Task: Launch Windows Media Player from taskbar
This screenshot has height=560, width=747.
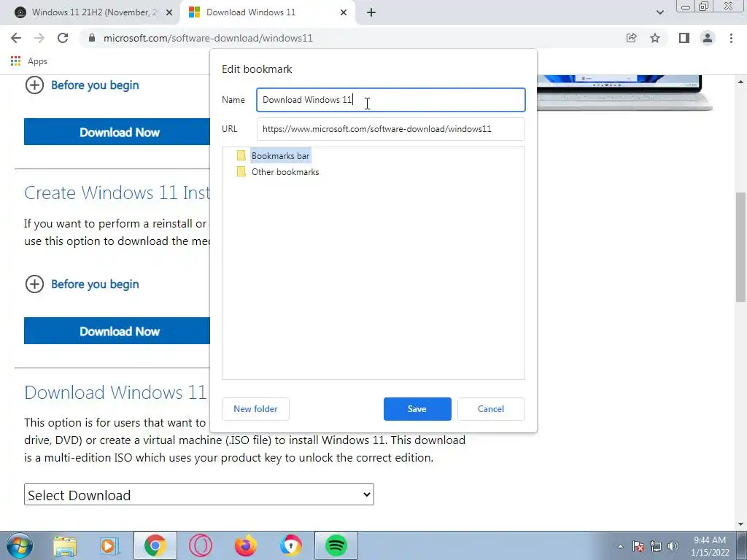Action: pos(109,545)
